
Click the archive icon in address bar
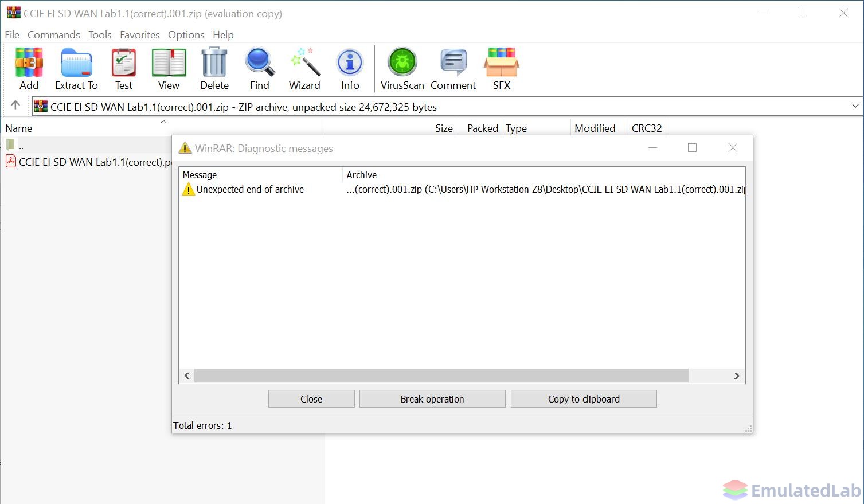pos(40,107)
